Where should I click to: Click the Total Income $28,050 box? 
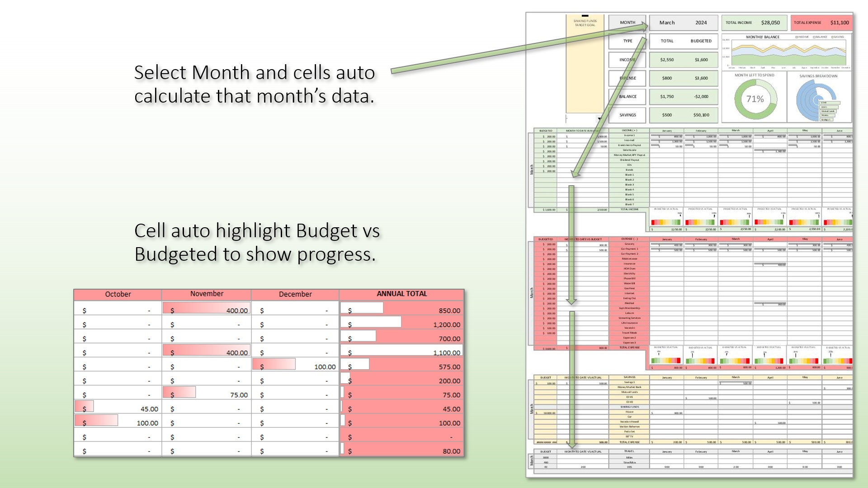753,23
